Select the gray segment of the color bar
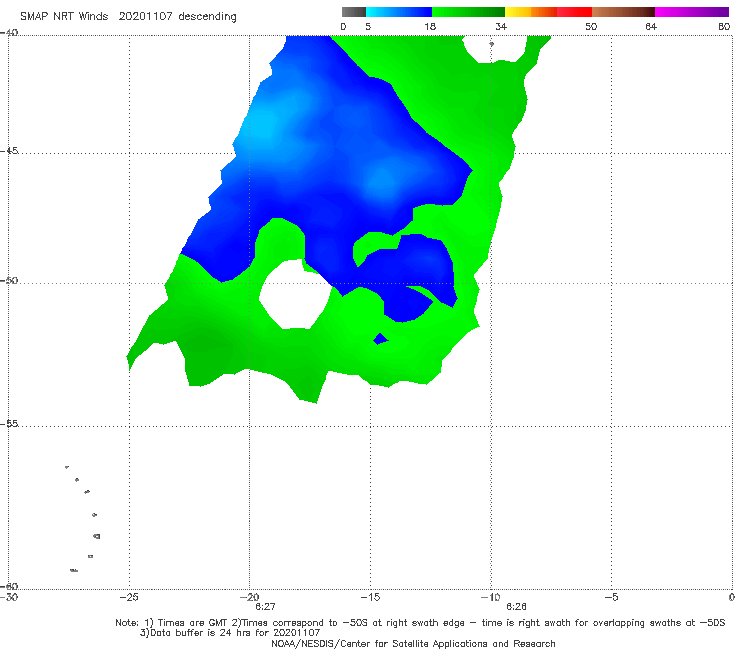 (x=354, y=12)
